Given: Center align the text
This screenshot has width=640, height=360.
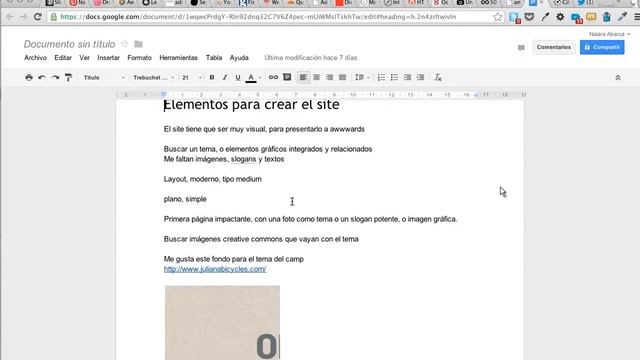Looking at the screenshot, I should coord(316,77).
